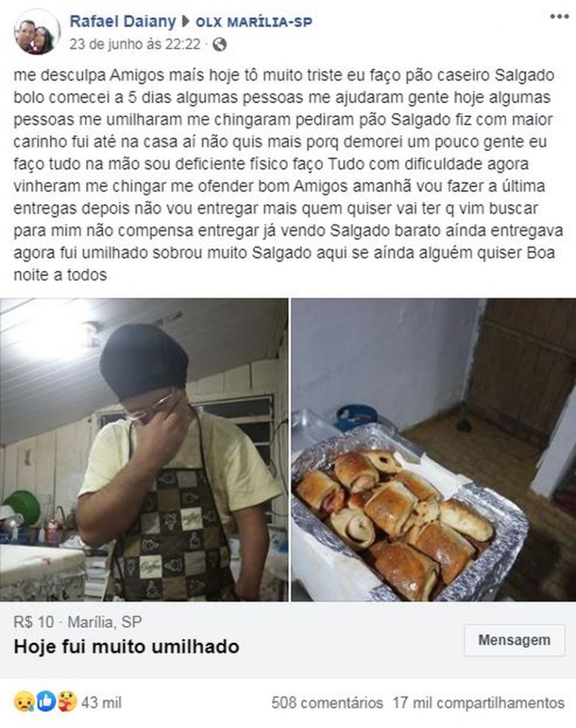This screenshot has width=576, height=728.
Task: Click the care hug reaction icon
Action: point(67,702)
